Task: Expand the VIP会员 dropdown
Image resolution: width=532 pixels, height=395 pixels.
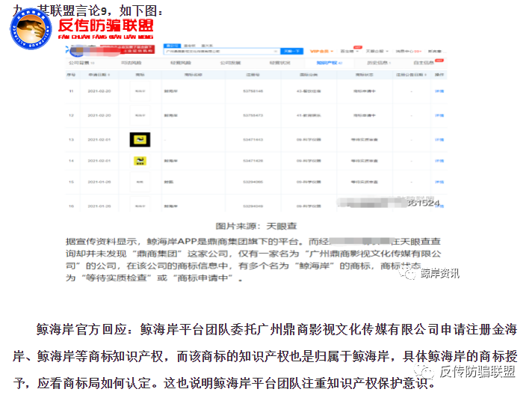Action: point(321,52)
